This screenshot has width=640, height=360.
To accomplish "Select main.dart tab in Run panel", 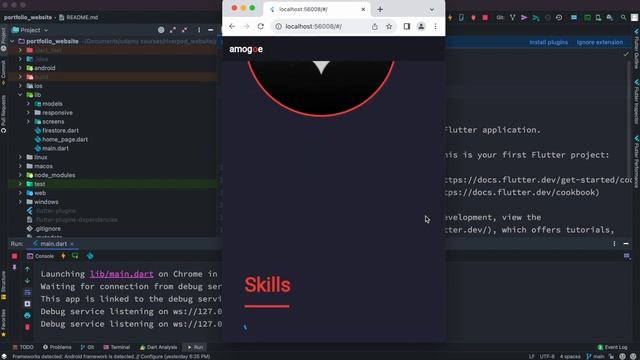I will coord(53,244).
